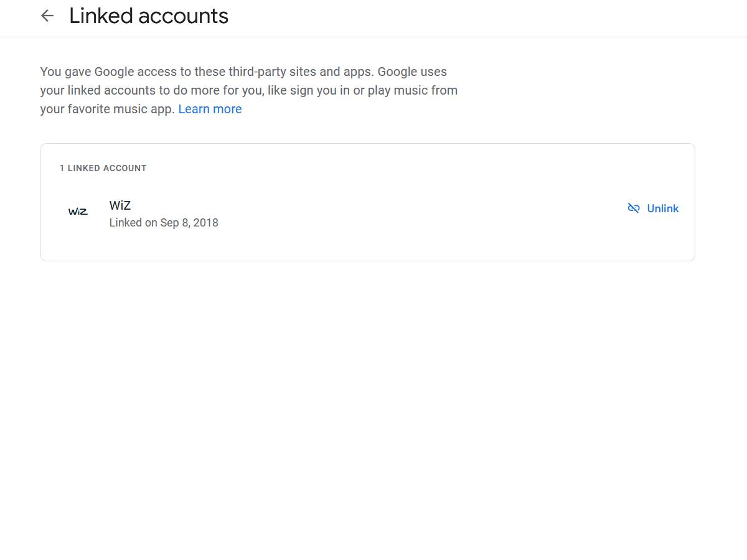Select the Linked accounts page title

(149, 16)
